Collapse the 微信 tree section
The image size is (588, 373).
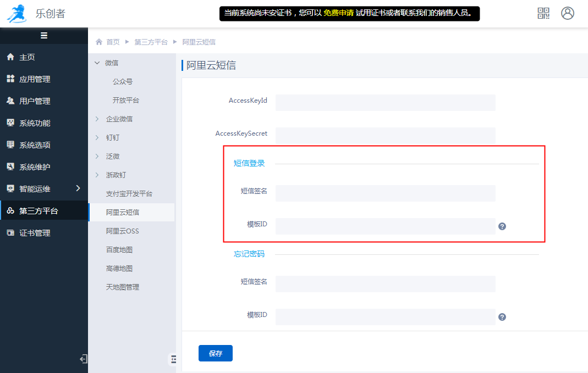click(x=97, y=63)
